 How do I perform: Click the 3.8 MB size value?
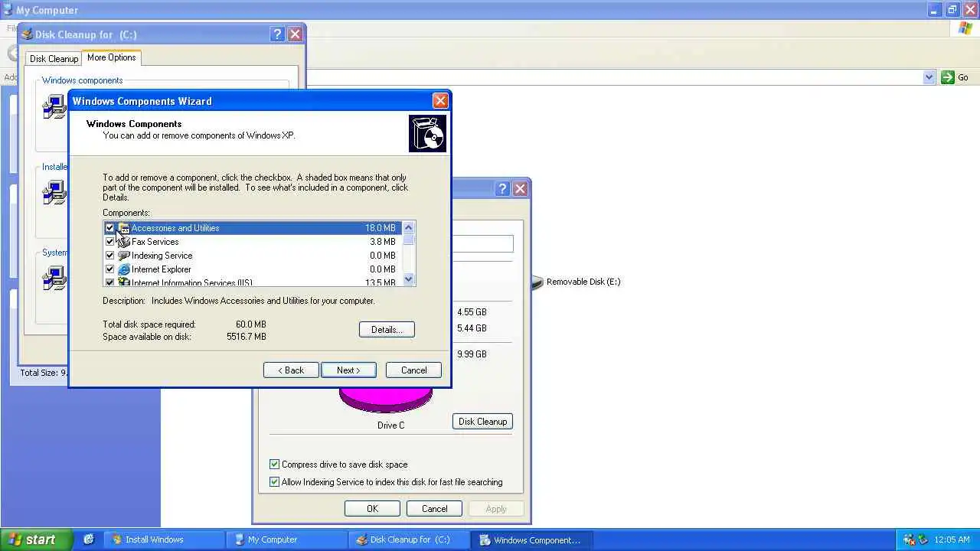(383, 242)
